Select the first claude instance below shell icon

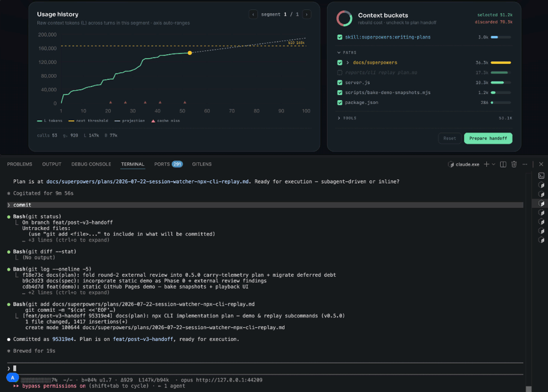(x=541, y=185)
